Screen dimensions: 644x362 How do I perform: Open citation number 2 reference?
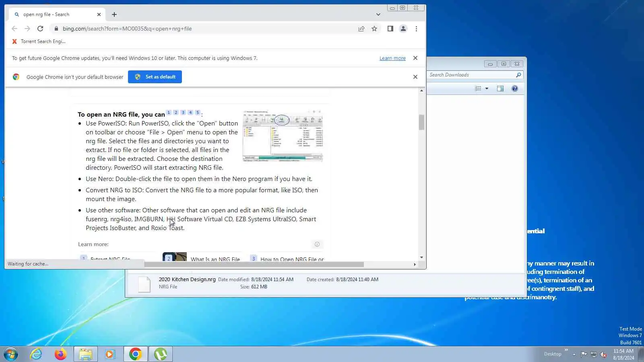click(176, 113)
